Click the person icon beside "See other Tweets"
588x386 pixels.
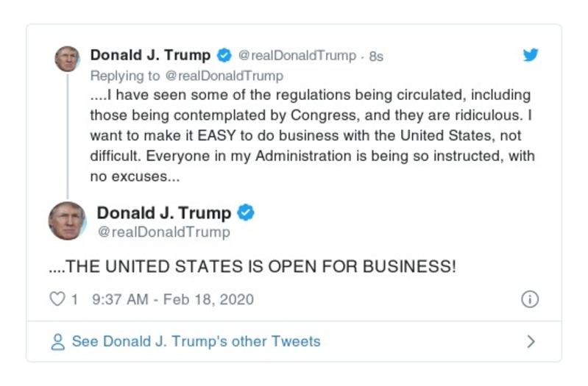pyautogui.click(x=57, y=342)
